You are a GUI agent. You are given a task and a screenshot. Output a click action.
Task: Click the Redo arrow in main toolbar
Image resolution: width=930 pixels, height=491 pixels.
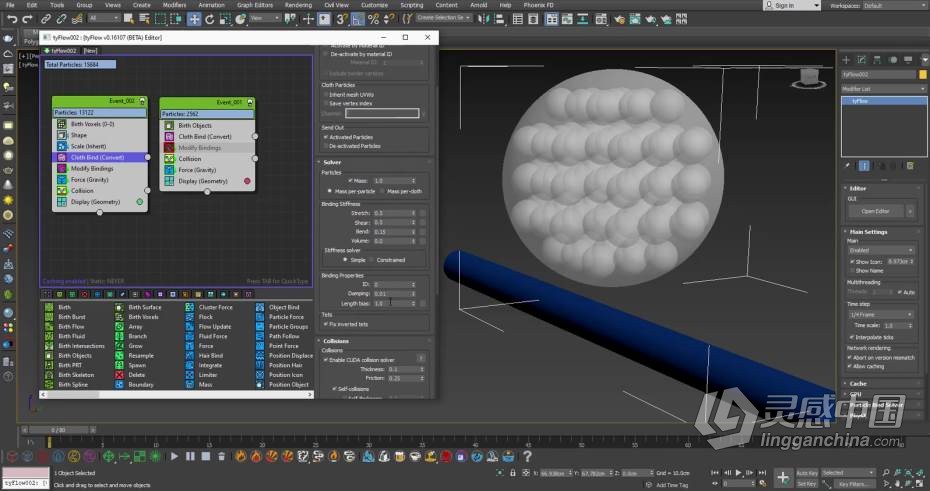(27, 19)
